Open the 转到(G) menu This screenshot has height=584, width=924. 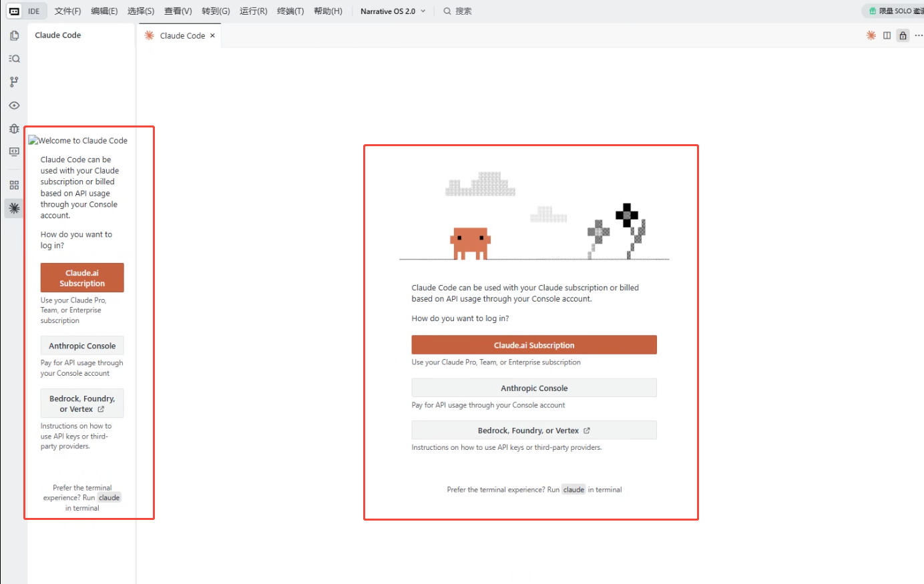coord(216,11)
